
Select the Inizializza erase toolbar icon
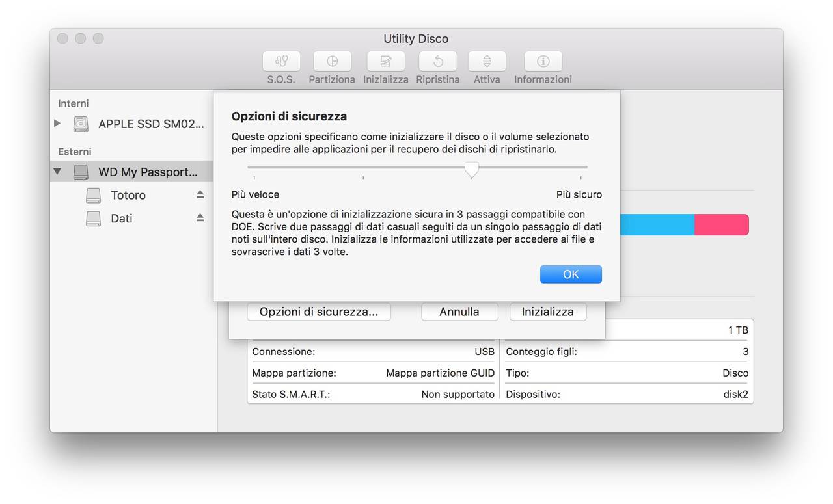(x=386, y=61)
